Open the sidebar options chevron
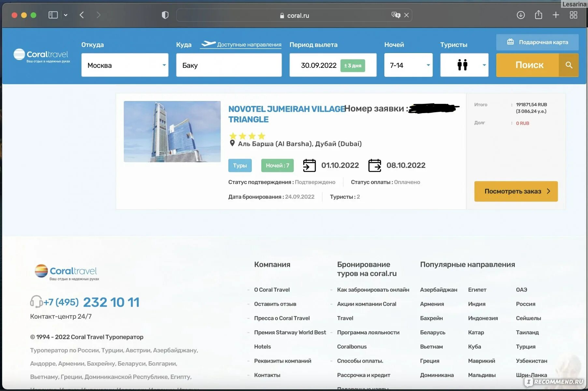This screenshot has width=588, height=391. tap(66, 15)
